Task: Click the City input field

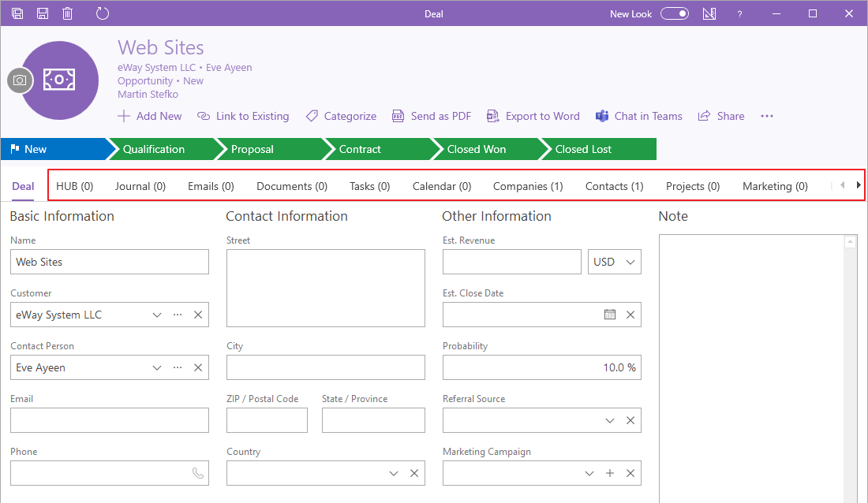Action: pyautogui.click(x=325, y=367)
